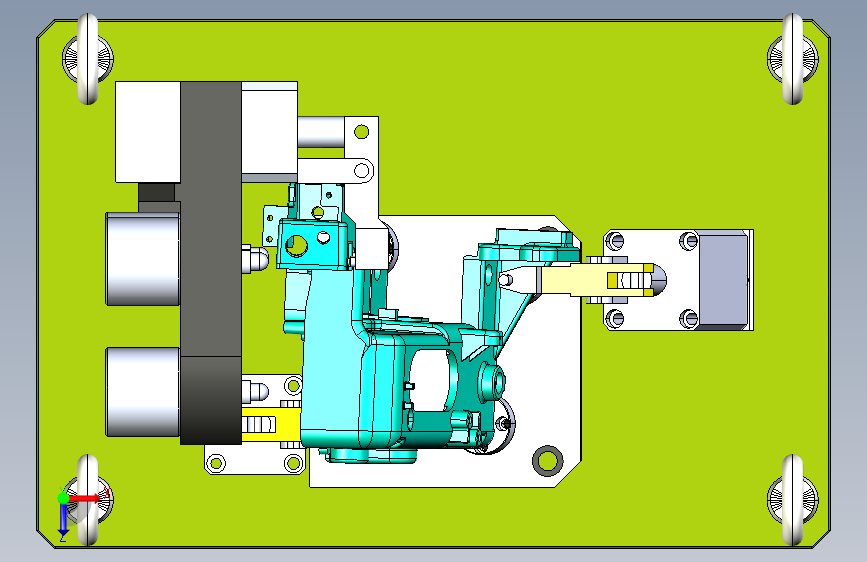
Task: Select the dark ring hole on white plate
Action: (548, 460)
